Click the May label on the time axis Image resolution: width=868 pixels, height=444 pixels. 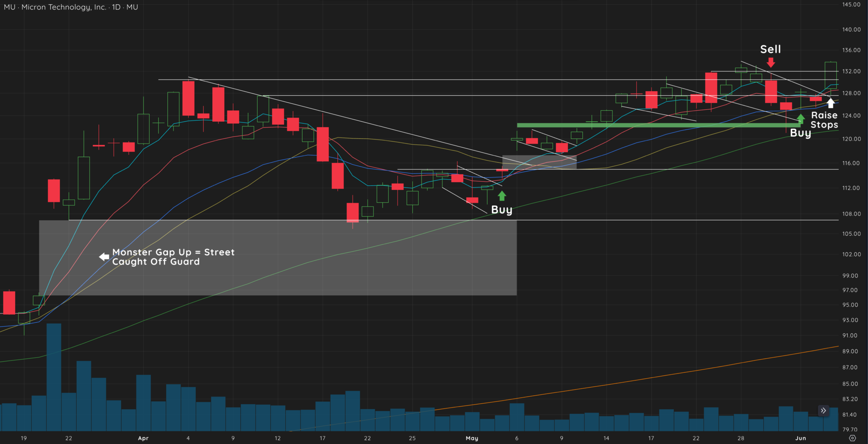pos(472,438)
